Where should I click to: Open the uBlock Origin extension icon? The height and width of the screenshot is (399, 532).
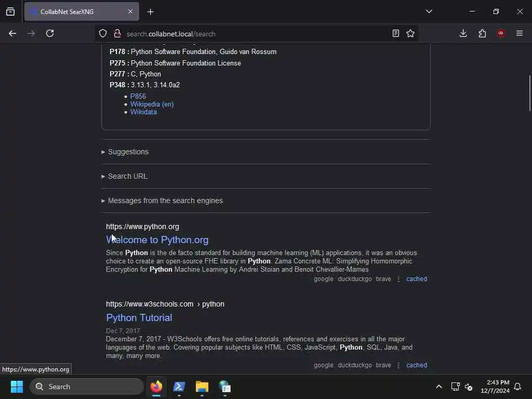(501, 33)
